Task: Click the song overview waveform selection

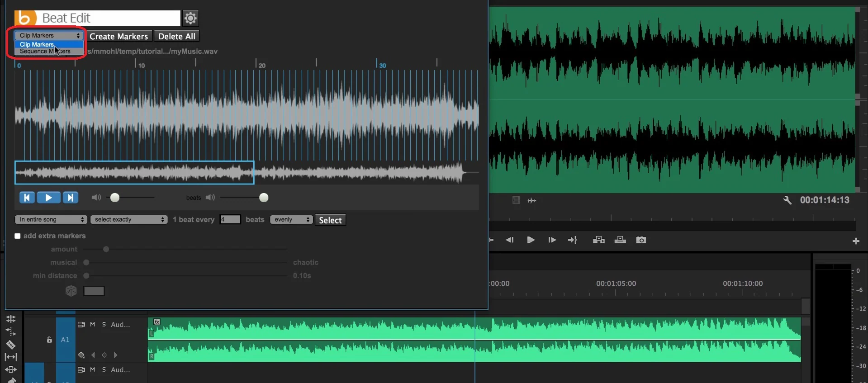Action: (x=134, y=172)
